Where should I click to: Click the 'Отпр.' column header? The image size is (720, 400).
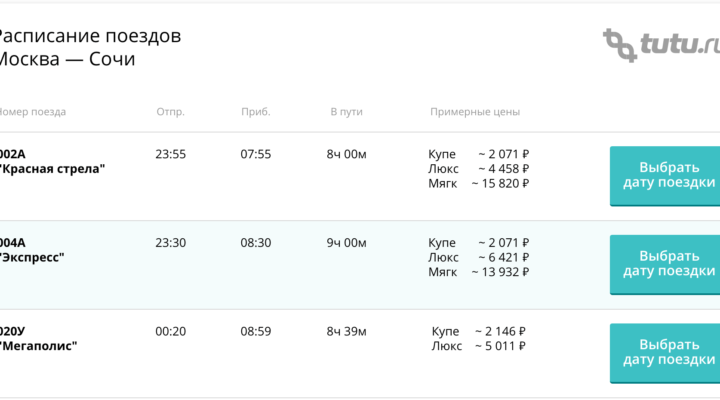coord(170,112)
